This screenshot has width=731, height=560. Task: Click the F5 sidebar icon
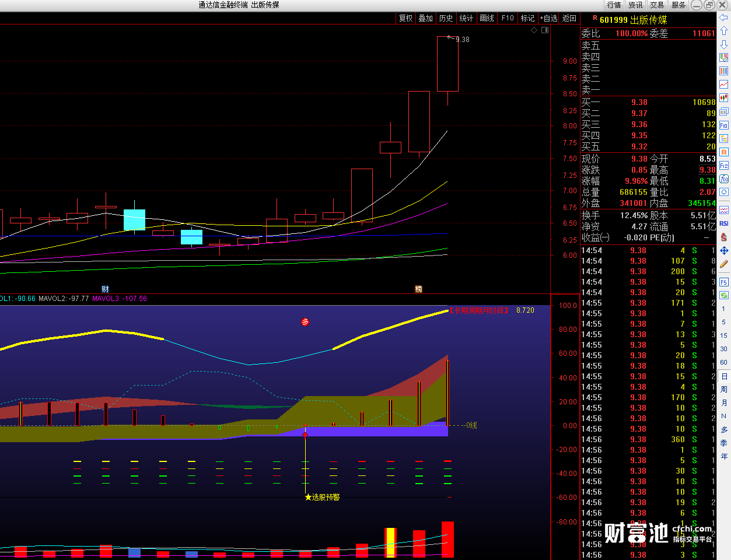tap(724, 282)
